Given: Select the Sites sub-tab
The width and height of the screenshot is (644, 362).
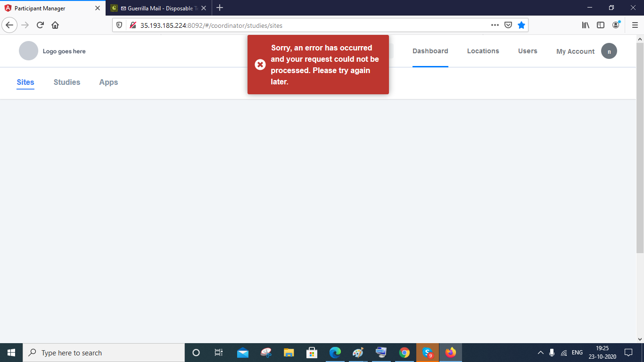Looking at the screenshot, I should pyautogui.click(x=25, y=82).
